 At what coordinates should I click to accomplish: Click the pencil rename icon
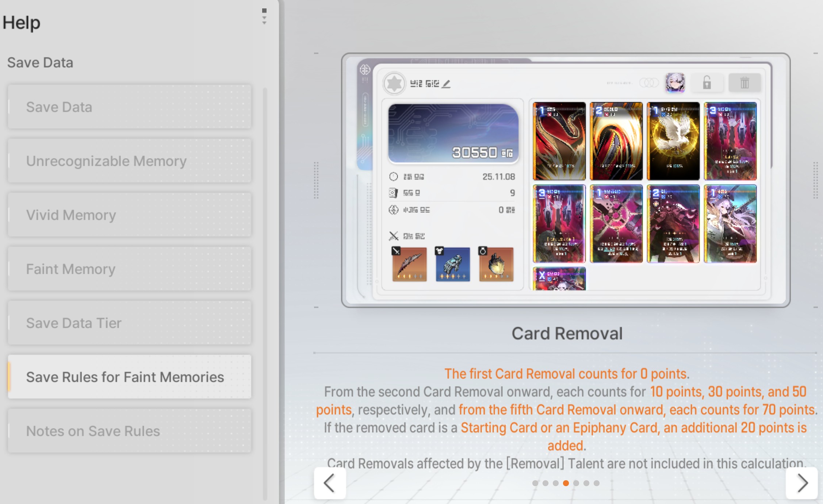click(446, 84)
